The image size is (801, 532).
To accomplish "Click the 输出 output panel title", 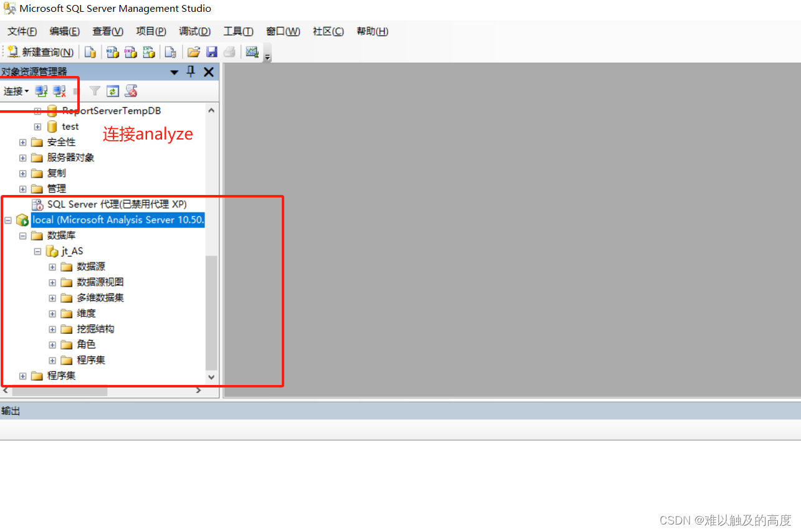I will pyautogui.click(x=11, y=411).
